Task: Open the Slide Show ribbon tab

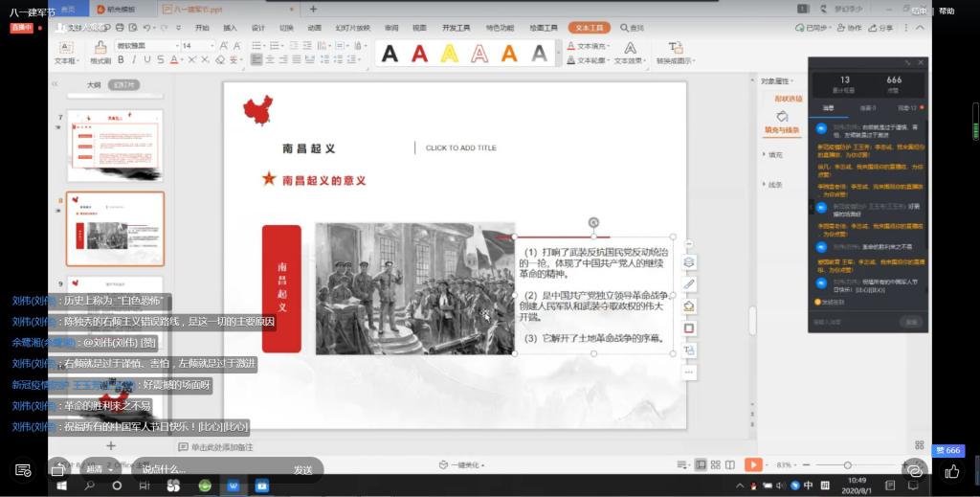Action: 352,28
